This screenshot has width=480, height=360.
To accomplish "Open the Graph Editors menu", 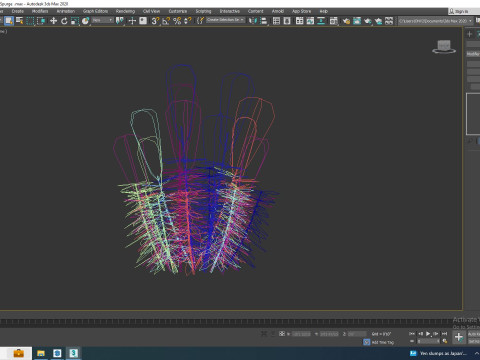I will pyautogui.click(x=96, y=11).
